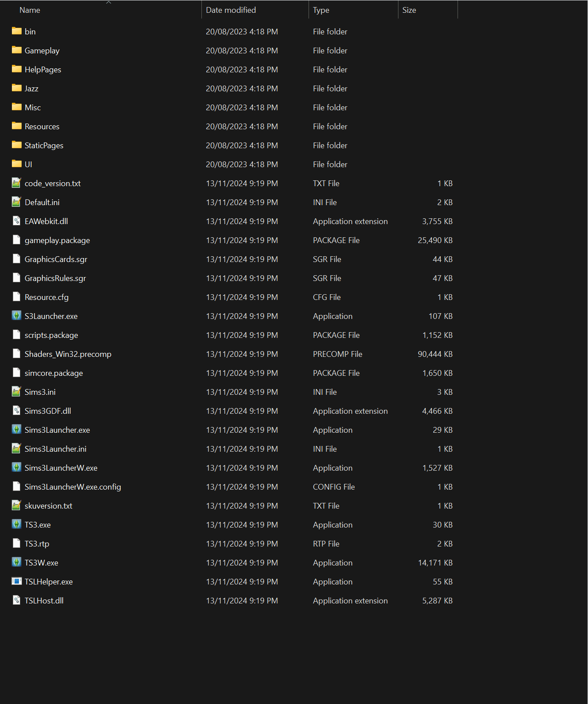588x704 pixels.
Task: Click the Resources folder icon
Action: click(17, 126)
